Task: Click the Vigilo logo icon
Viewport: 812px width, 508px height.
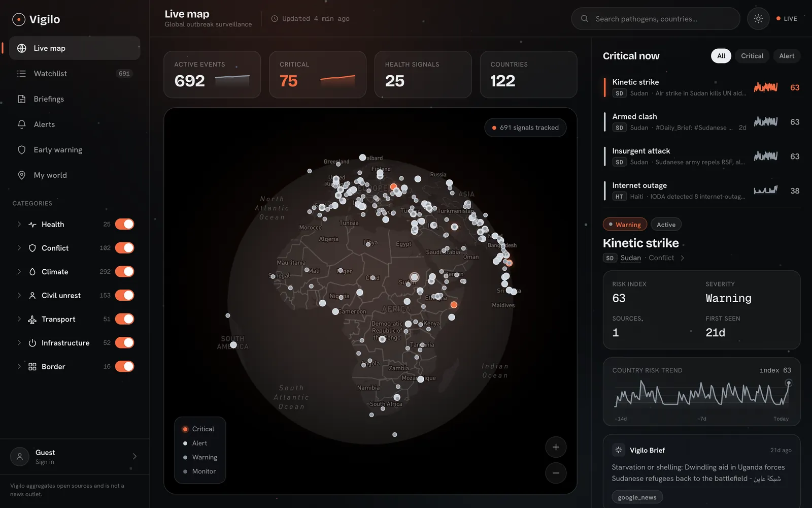Action: (19, 19)
